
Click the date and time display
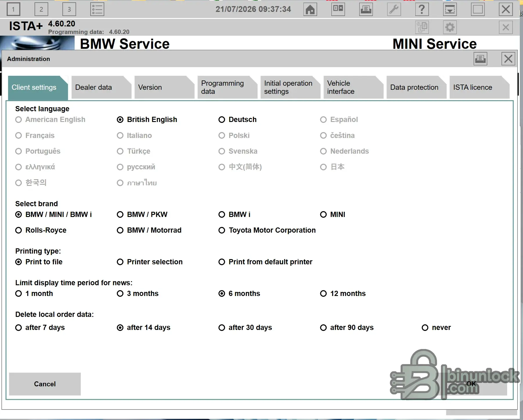tap(253, 9)
